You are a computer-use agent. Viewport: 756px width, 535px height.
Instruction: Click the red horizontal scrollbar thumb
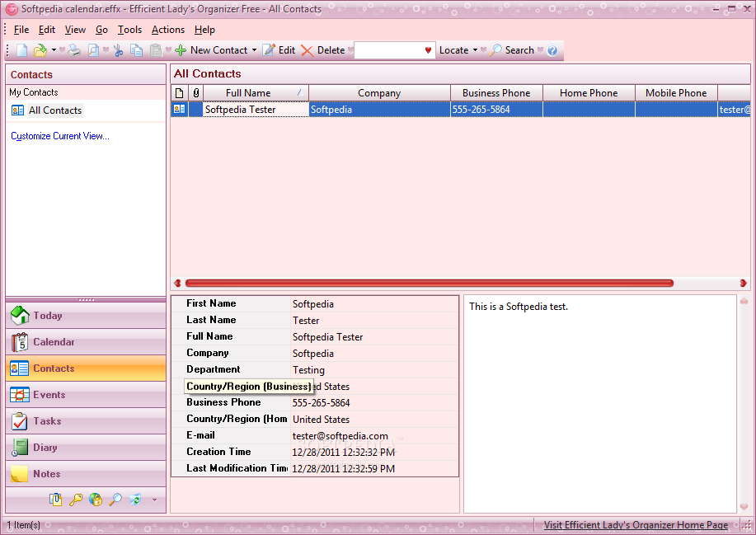(x=429, y=284)
